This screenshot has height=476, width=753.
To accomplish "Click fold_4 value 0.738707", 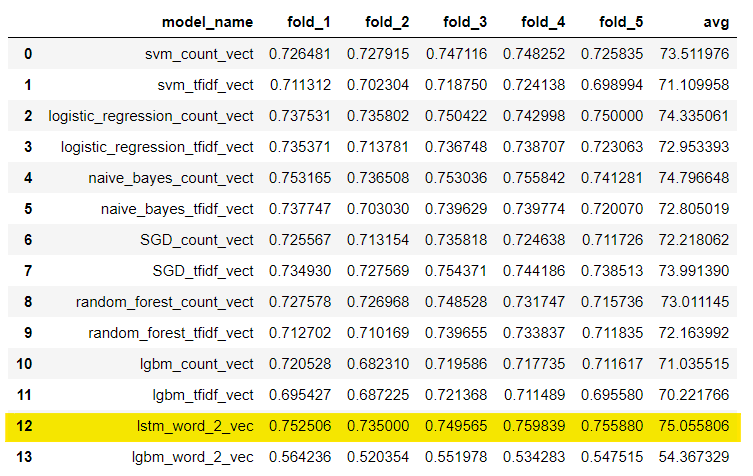I will 534,147.
